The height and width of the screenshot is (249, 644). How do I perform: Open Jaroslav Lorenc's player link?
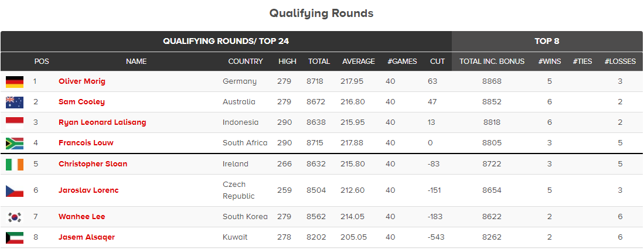coord(88,190)
